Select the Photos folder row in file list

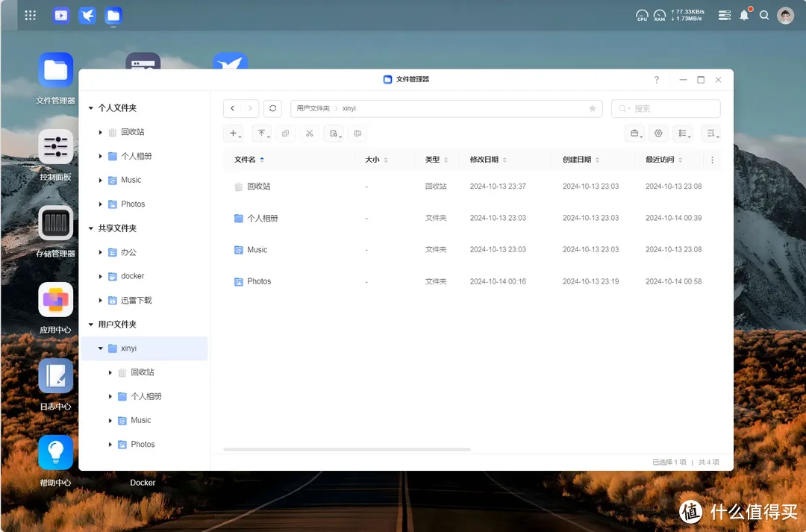259,281
